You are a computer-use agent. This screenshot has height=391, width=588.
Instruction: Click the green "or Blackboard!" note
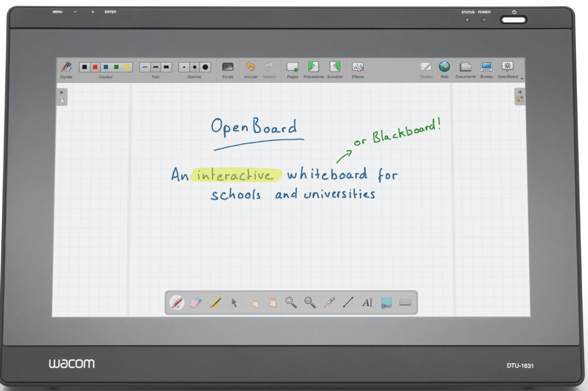(x=397, y=132)
